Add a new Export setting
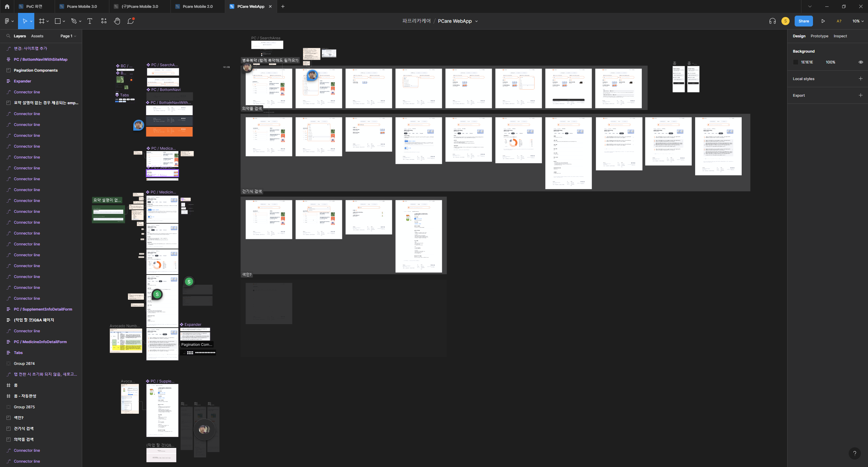Image resolution: width=868 pixels, height=467 pixels. [x=861, y=95]
